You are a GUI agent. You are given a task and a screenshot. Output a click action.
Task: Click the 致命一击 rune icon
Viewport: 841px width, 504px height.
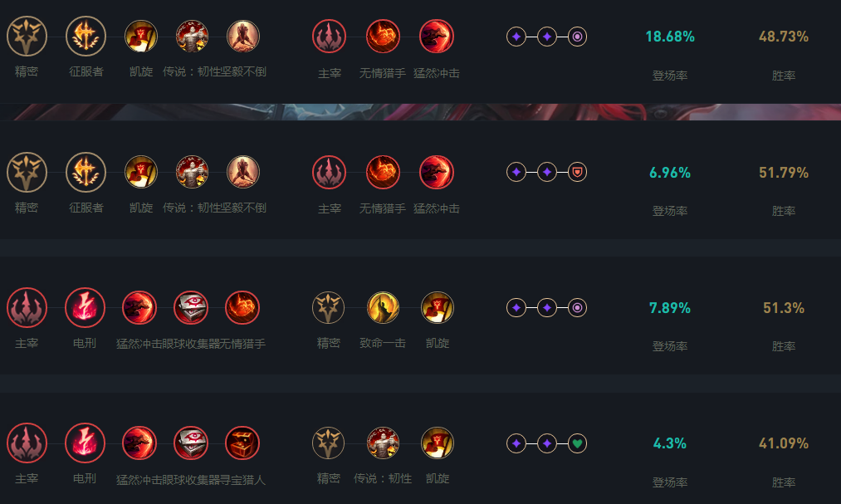tap(383, 307)
